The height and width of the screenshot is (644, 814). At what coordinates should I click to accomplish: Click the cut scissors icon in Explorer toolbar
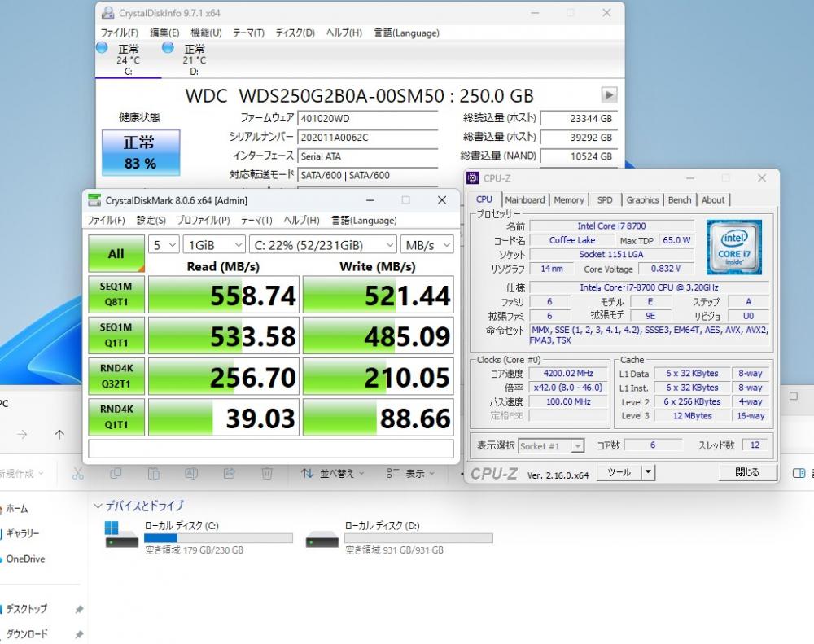(x=78, y=473)
